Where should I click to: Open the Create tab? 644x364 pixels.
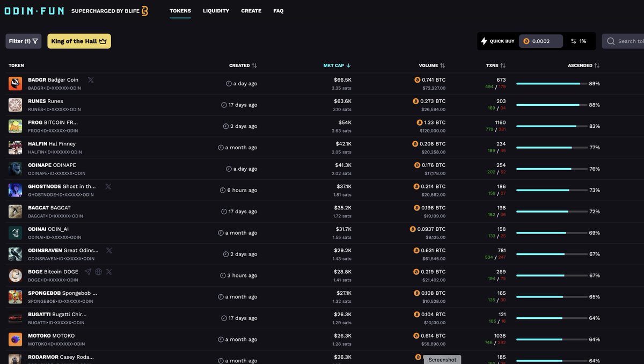coord(251,11)
